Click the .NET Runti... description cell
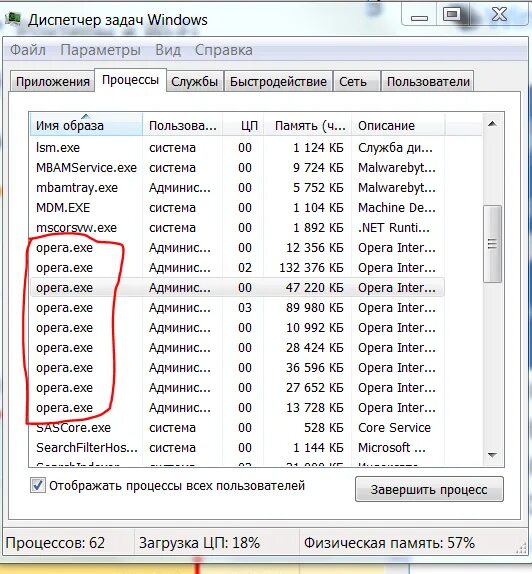 point(394,228)
